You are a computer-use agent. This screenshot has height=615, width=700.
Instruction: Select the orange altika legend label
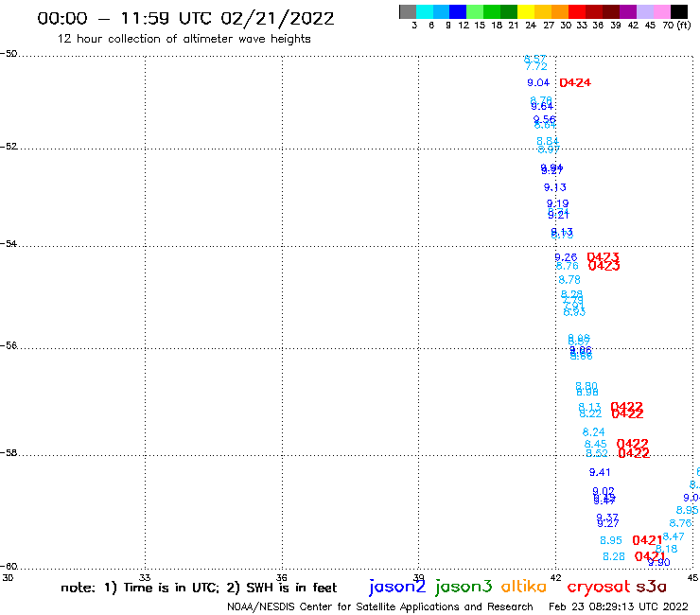click(524, 587)
